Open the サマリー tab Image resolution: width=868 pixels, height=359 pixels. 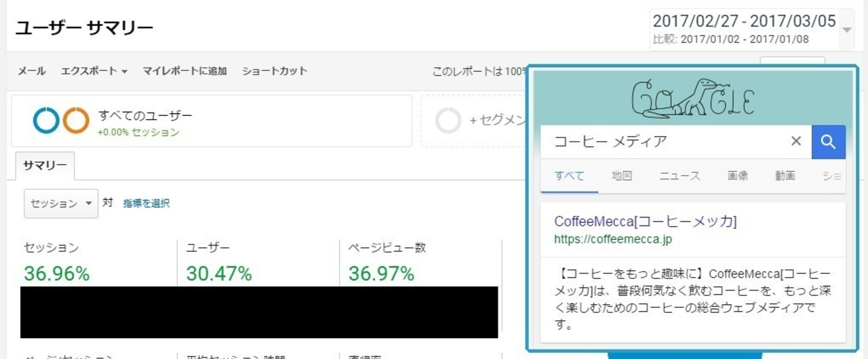[x=45, y=166]
